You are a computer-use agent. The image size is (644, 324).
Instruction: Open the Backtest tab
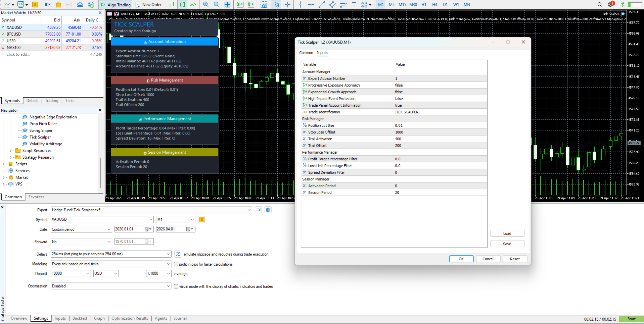(x=80, y=319)
